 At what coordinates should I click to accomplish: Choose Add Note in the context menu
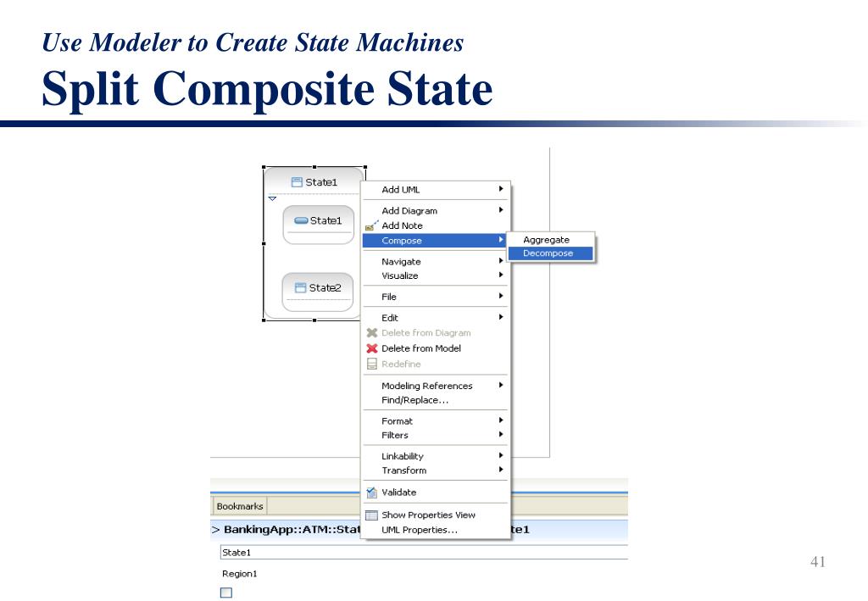coord(435,225)
